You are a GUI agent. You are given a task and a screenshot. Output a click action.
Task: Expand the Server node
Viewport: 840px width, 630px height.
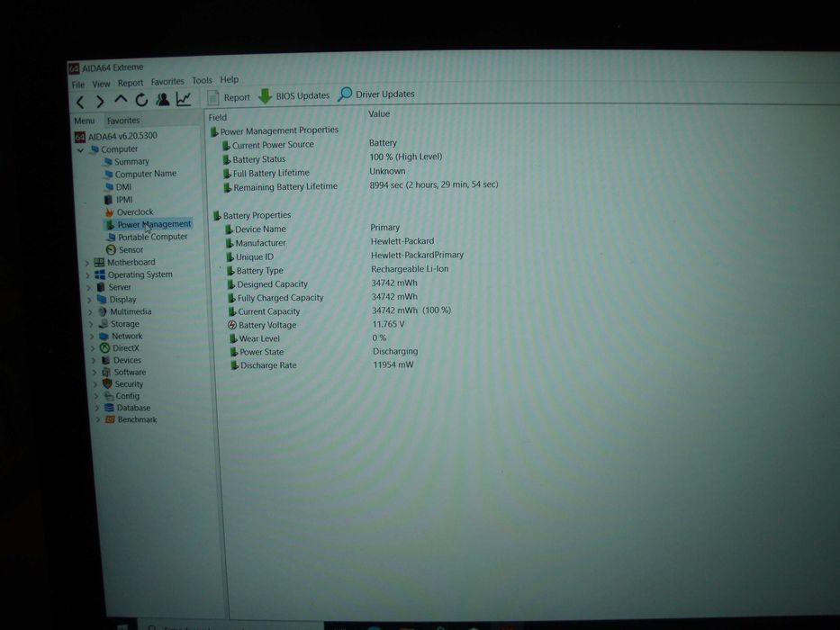point(89,288)
